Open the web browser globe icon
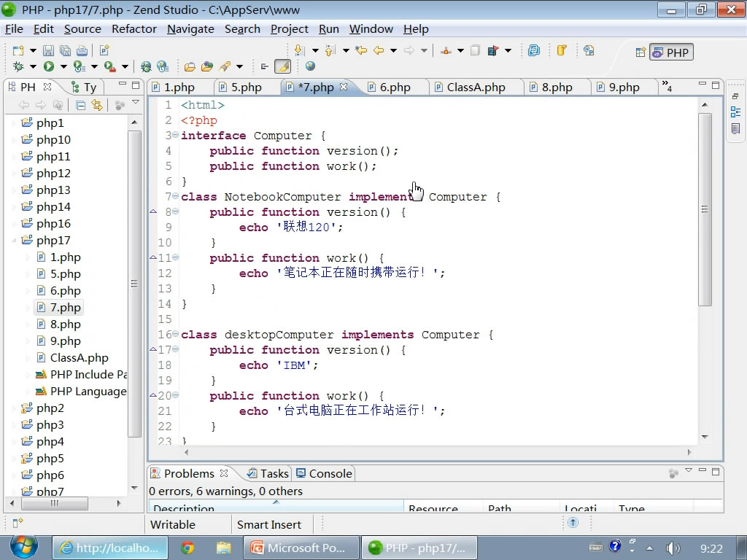The height and width of the screenshot is (560, 747). pyautogui.click(x=310, y=66)
